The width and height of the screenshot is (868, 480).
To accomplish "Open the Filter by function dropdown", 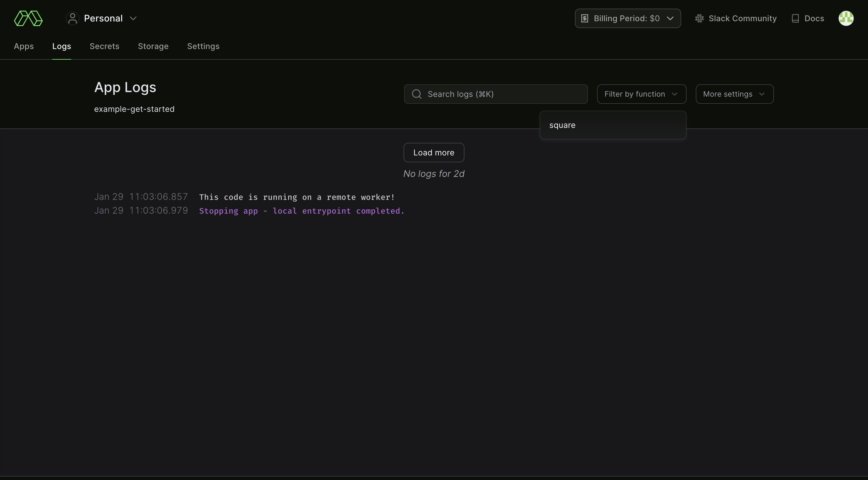I will [x=642, y=94].
